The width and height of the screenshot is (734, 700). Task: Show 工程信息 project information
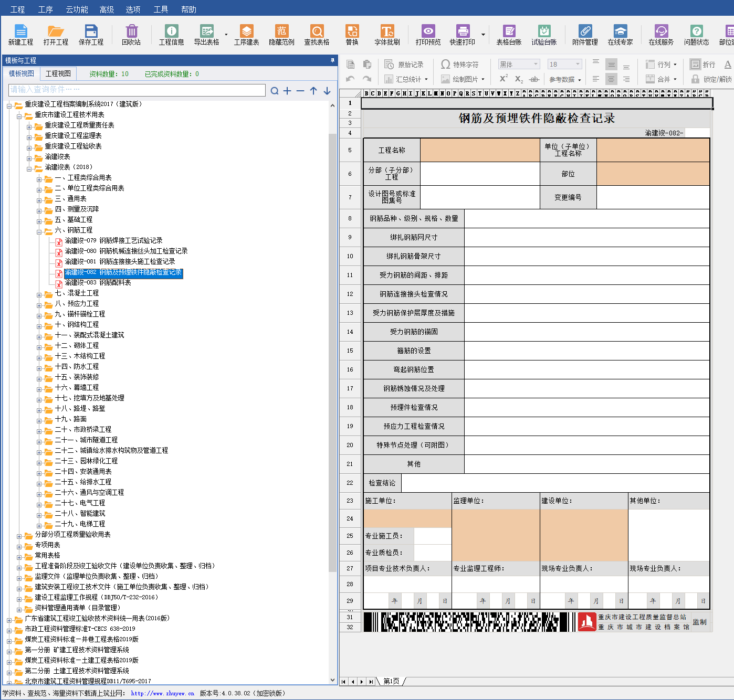(x=171, y=35)
